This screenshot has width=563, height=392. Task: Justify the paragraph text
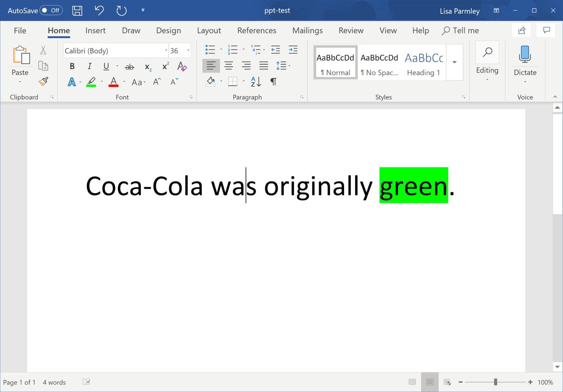(x=264, y=66)
